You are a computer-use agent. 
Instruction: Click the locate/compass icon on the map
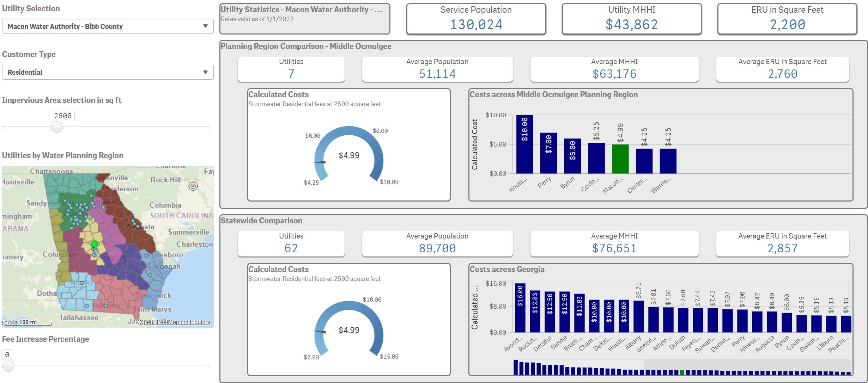pos(193,187)
